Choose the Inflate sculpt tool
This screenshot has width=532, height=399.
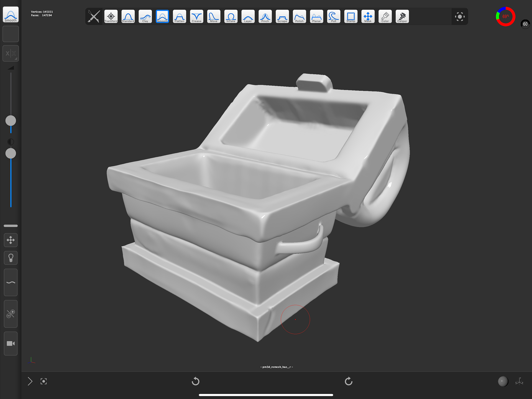pyautogui.click(x=231, y=16)
